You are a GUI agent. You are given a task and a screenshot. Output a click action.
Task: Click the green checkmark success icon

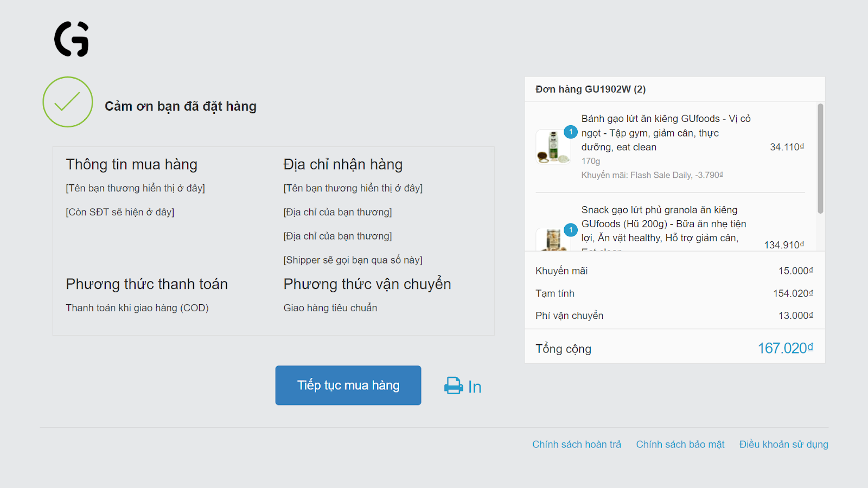(68, 102)
